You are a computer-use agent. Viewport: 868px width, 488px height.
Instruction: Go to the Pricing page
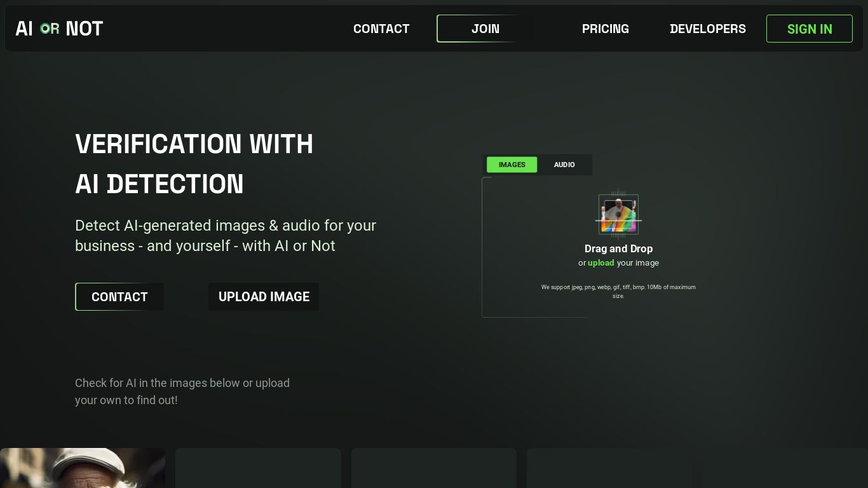point(606,29)
